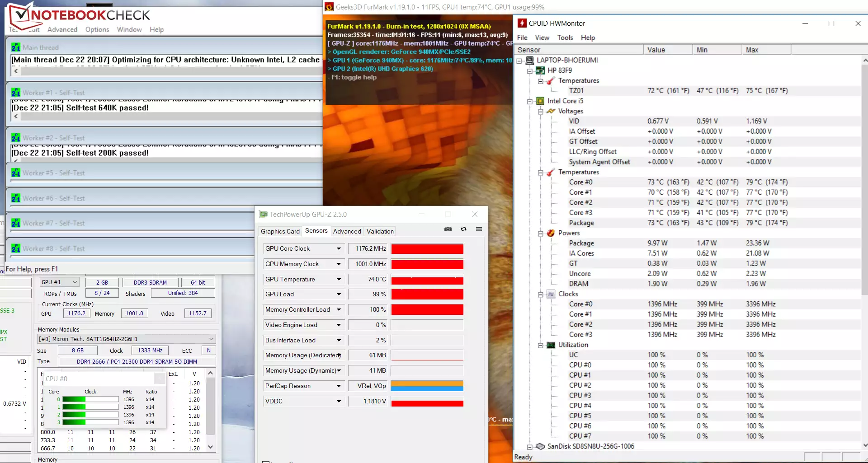Image resolution: width=868 pixels, height=463 pixels.
Task: Click the Worker #1 Self-Test window icon
Action: [x=16, y=93]
